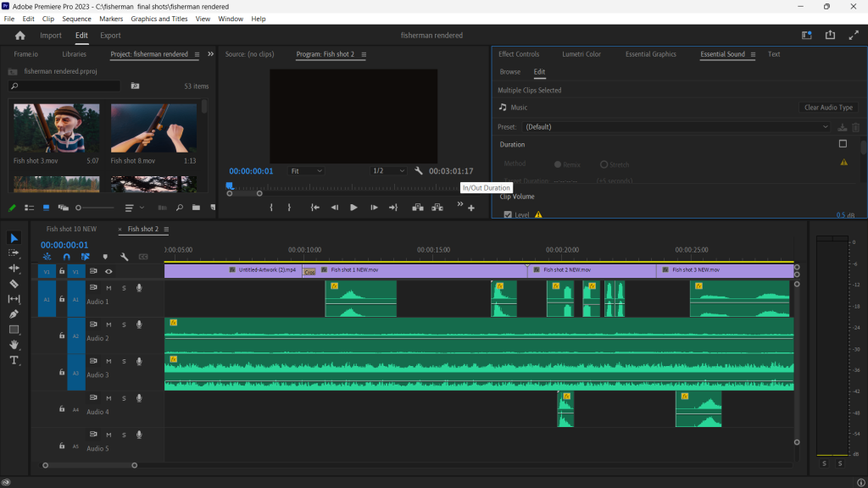Screen dimensions: 868x488
Task: Open the Quick Export share icon
Action: (x=830, y=35)
